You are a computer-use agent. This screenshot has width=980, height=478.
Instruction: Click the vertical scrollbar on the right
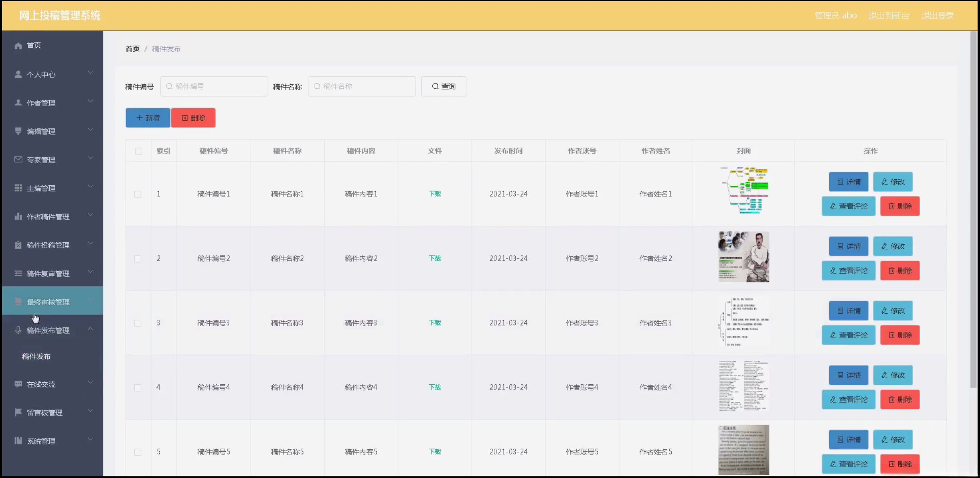coord(973,210)
